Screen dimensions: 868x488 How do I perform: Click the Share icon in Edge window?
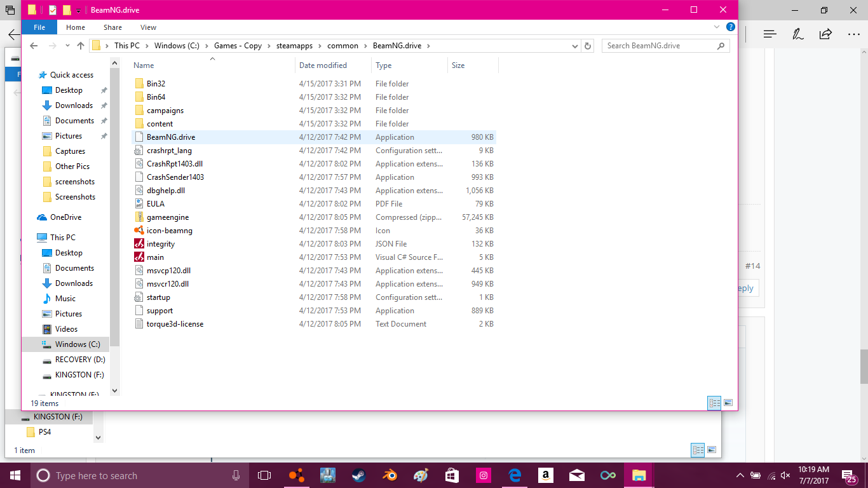[x=825, y=34]
